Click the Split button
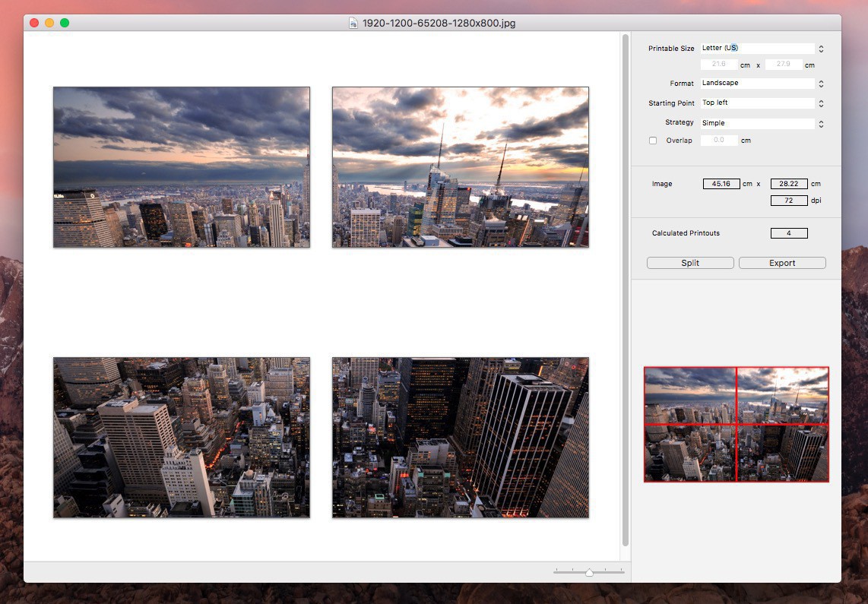 690,263
